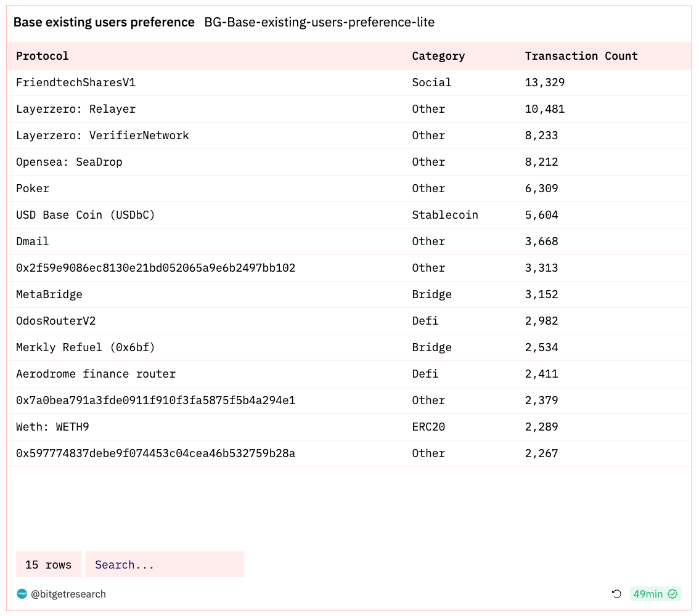The height and width of the screenshot is (616, 699).
Task: Select the Layerzero: Relayer row
Action: coord(76,109)
